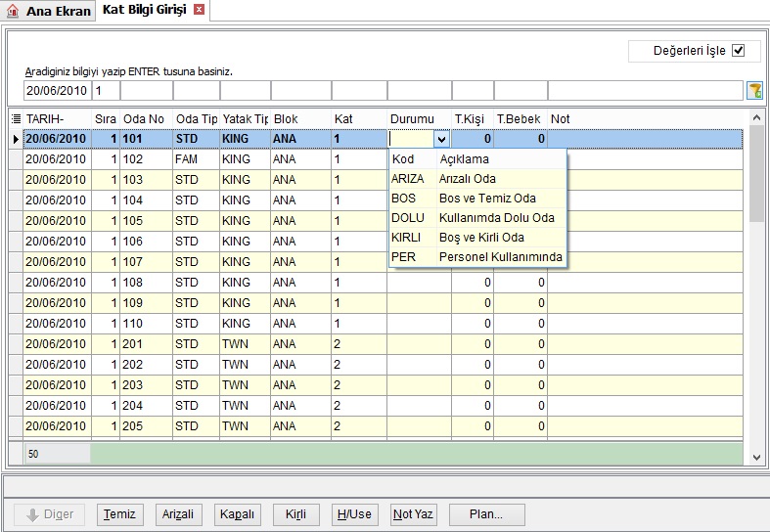Click the Oda Tip column header
Image resolution: width=770 pixels, height=532 pixels.
(197, 118)
